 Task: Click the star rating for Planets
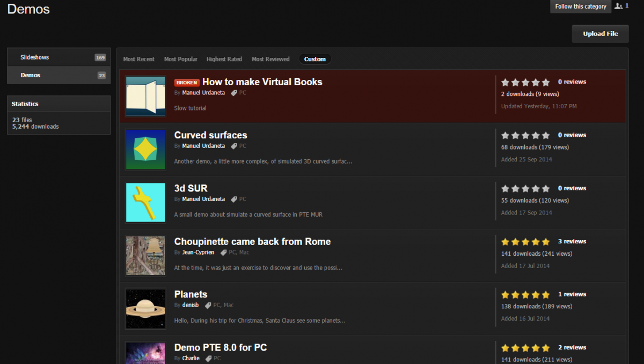525,295
